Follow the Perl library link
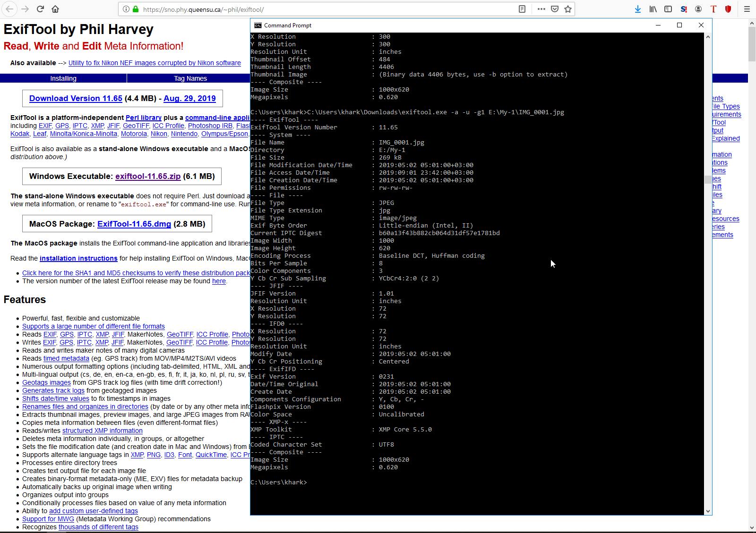This screenshot has height=533, width=756. coord(144,118)
